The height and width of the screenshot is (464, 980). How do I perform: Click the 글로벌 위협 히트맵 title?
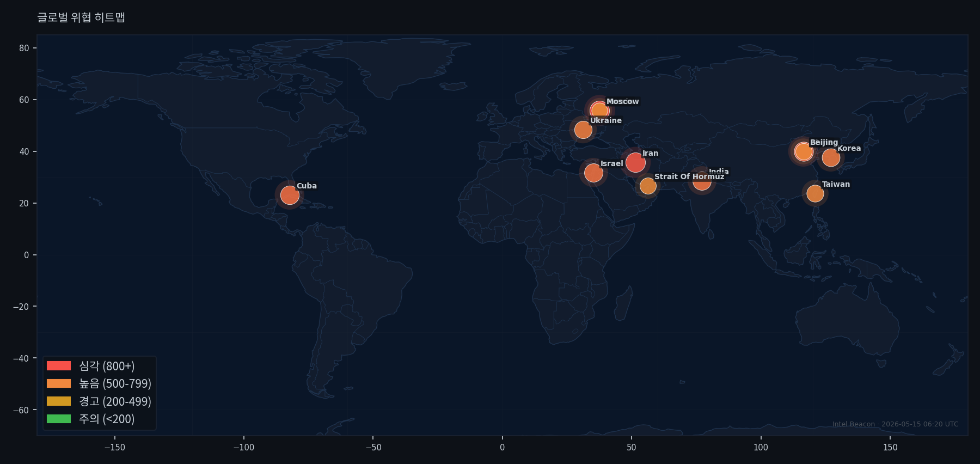81,17
